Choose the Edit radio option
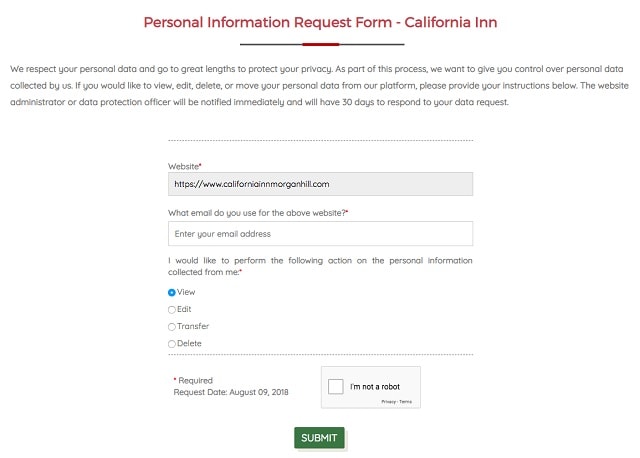The height and width of the screenshot is (458, 640). pos(172,310)
